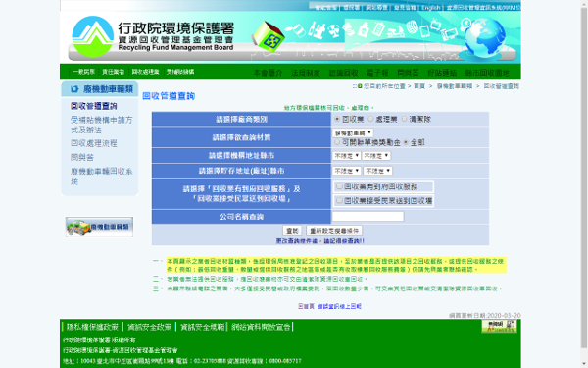
Task: Click the accessibility badge in the footer
Action: click(499, 326)
